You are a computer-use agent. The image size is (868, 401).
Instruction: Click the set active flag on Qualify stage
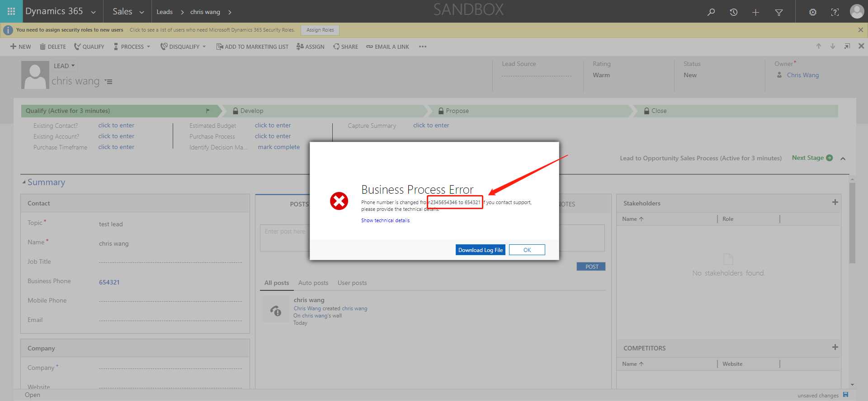(x=208, y=111)
